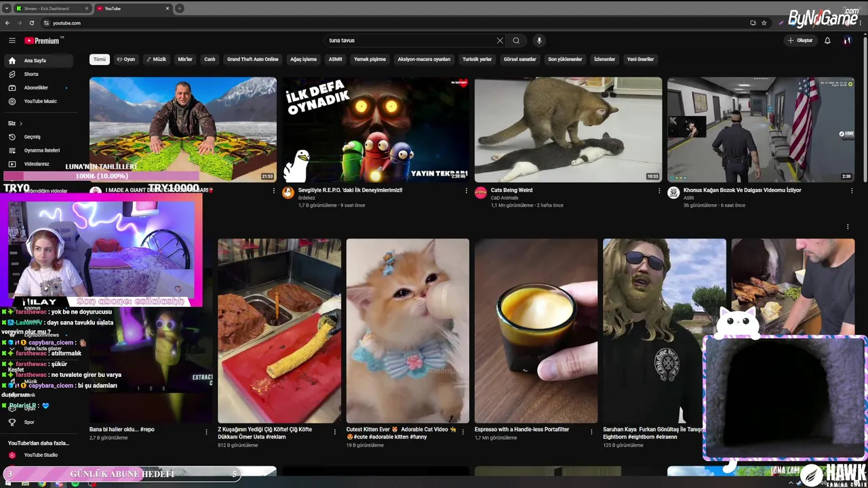Viewport: 868px width, 488px height.
Task: Open the Shorts shelf three-dot menu
Action: tap(848, 227)
